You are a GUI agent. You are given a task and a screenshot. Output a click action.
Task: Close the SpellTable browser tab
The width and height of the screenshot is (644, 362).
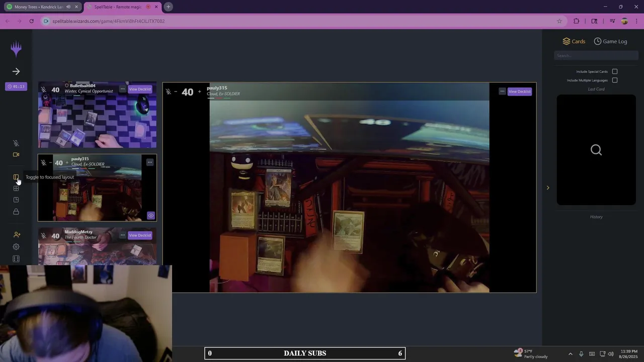click(x=156, y=7)
